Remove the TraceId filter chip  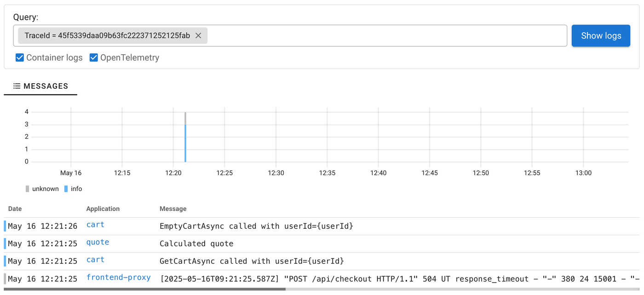coord(198,35)
